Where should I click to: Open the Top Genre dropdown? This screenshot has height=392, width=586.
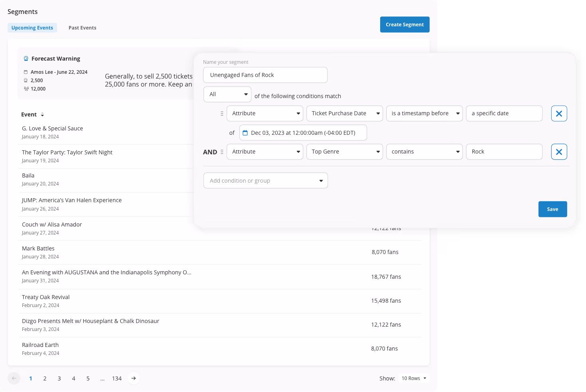pyautogui.click(x=345, y=152)
